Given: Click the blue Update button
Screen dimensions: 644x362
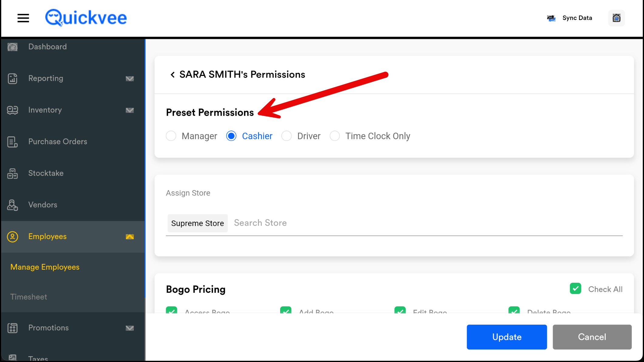Looking at the screenshot, I should [x=507, y=337].
